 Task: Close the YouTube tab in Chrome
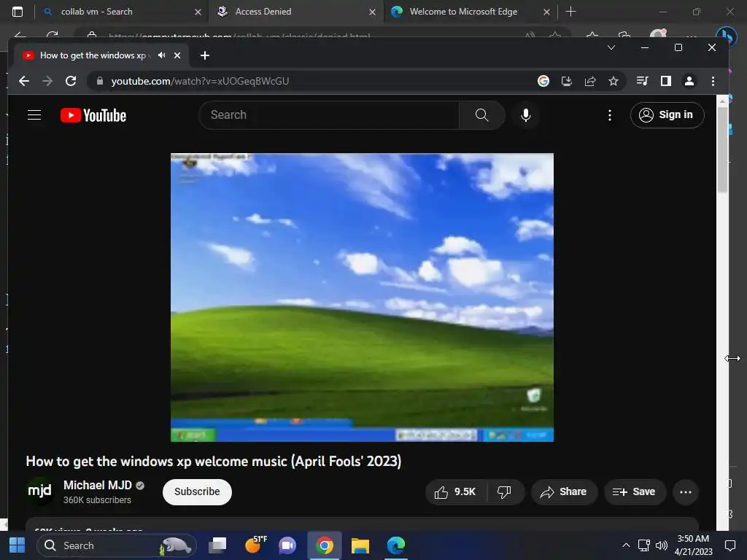coord(177,55)
